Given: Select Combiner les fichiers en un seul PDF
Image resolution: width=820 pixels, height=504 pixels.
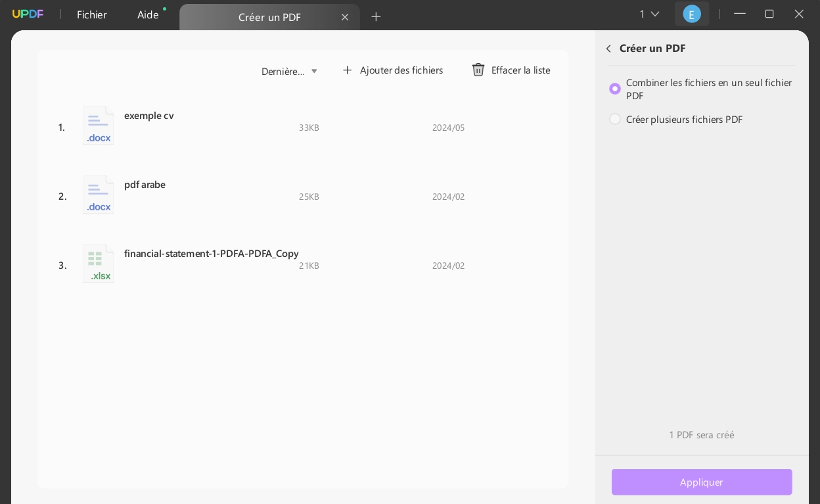Looking at the screenshot, I should [x=615, y=89].
